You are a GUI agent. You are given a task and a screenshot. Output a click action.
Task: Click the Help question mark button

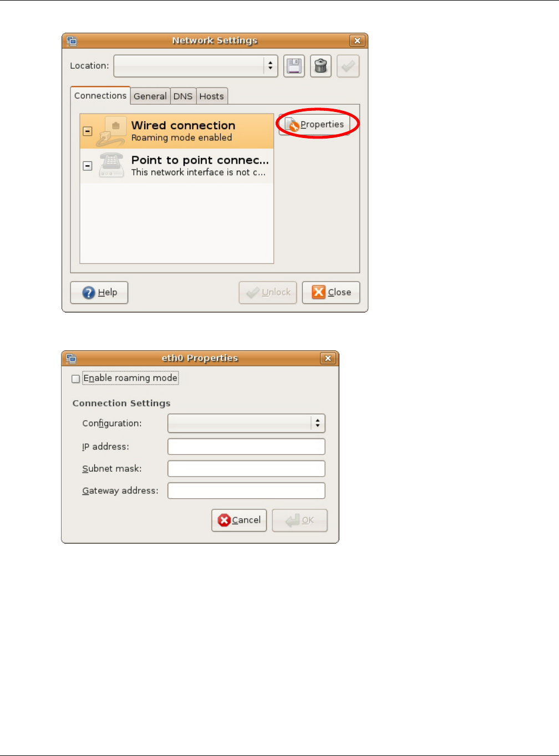point(99,293)
